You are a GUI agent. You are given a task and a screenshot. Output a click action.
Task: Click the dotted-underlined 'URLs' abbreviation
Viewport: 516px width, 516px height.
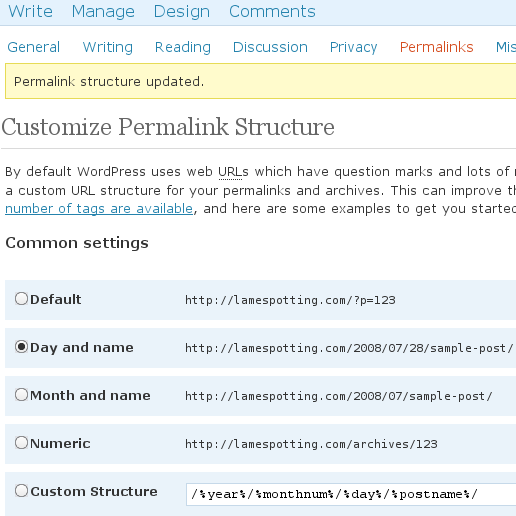coord(233,172)
